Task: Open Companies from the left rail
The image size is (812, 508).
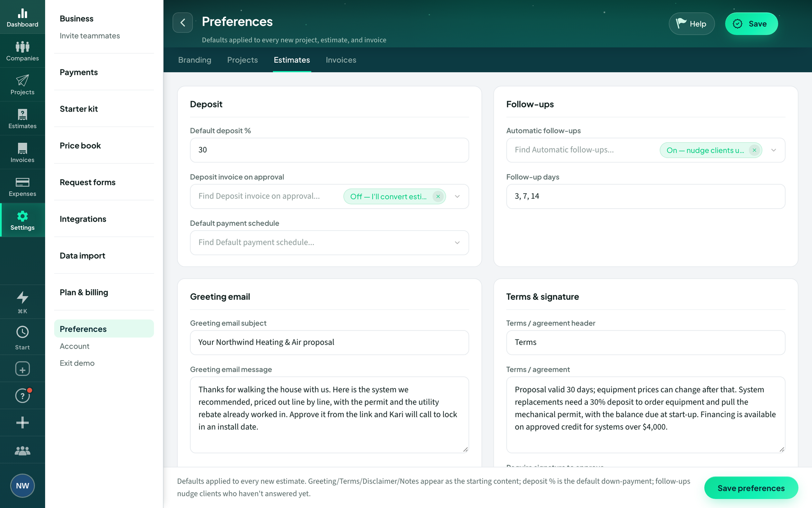Action: 23,51
